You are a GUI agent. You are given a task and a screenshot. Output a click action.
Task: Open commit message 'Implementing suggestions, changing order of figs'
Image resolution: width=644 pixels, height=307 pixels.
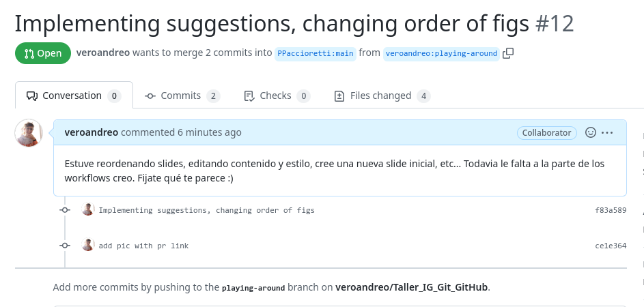(207, 210)
